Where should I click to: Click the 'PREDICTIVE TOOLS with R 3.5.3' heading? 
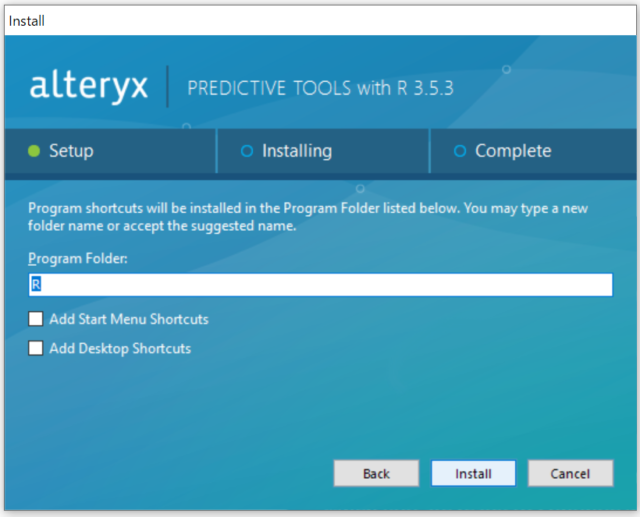tap(320, 88)
